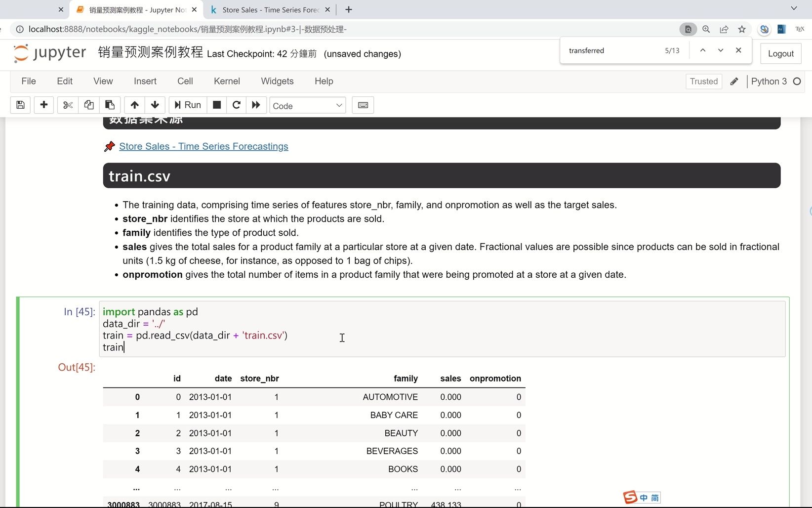Restart the kernel icon
Image resolution: width=812 pixels, height=508 pixels.
pyautogui.click(x=236, y=105)
